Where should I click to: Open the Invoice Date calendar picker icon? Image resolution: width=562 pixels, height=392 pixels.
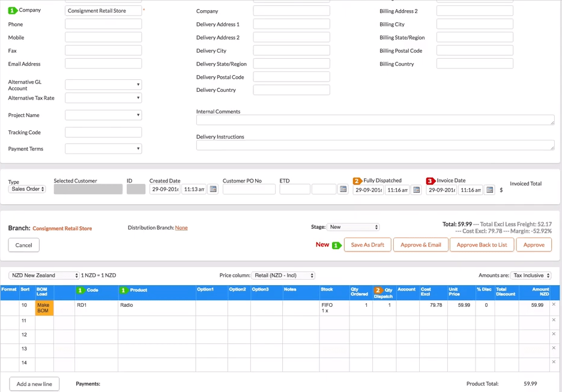(x=489, y=190)
